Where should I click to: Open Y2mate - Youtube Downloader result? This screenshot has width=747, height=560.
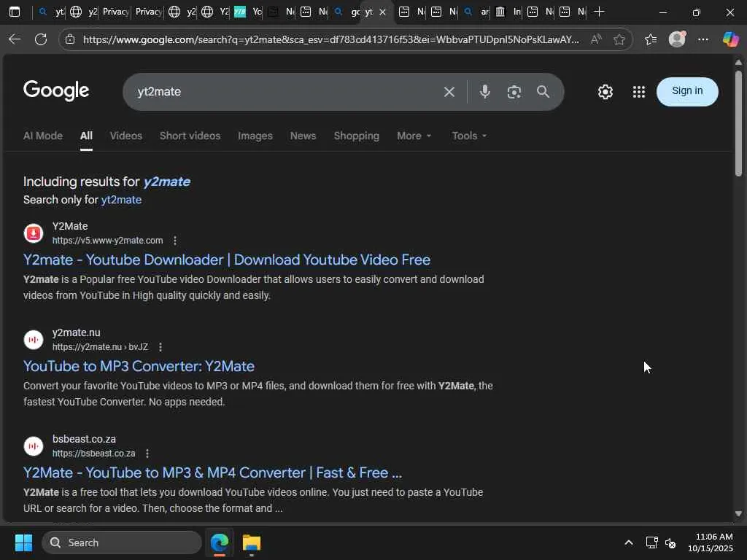pos(227,260)
